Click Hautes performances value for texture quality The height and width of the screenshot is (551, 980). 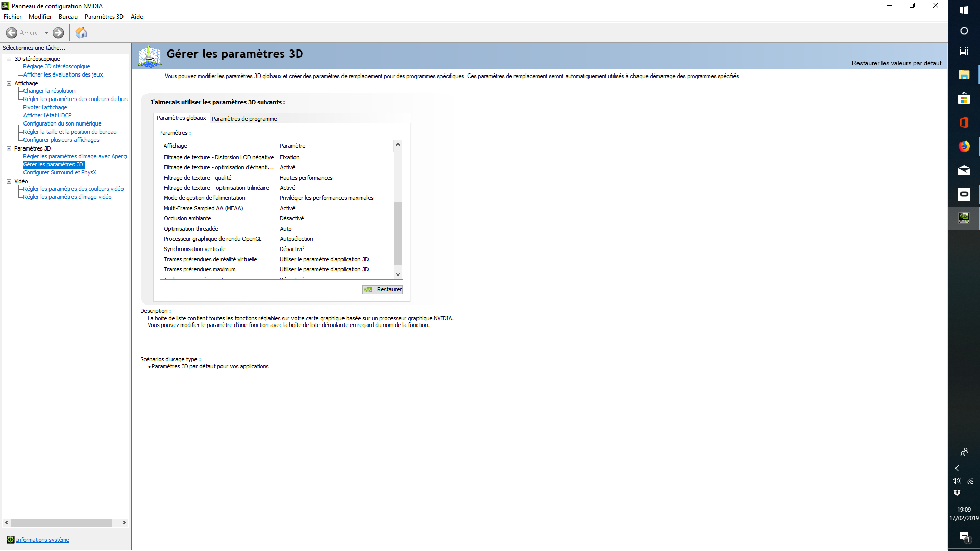click(306, 178)
